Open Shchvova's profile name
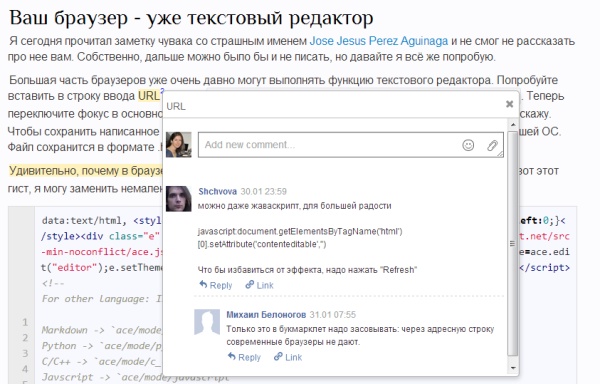This screenshot has width=600, height=384. pyautogui.click(x=217, y=192)
